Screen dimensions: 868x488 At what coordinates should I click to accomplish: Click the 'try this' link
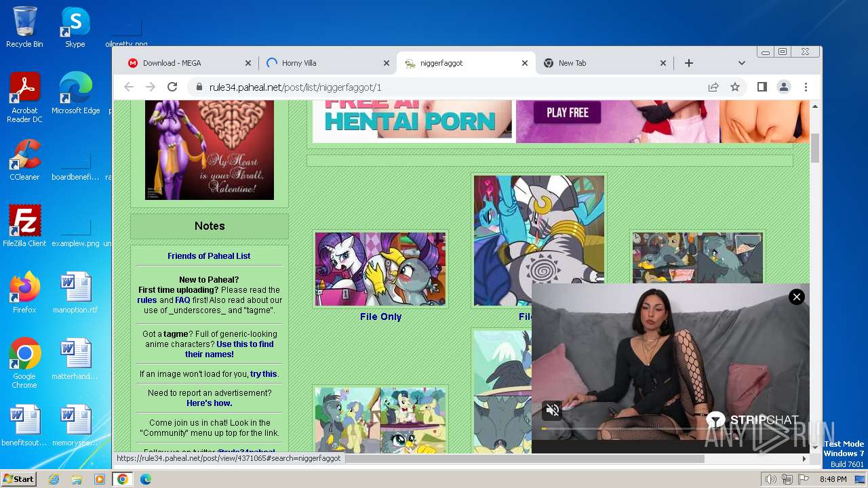click(263, 373)
